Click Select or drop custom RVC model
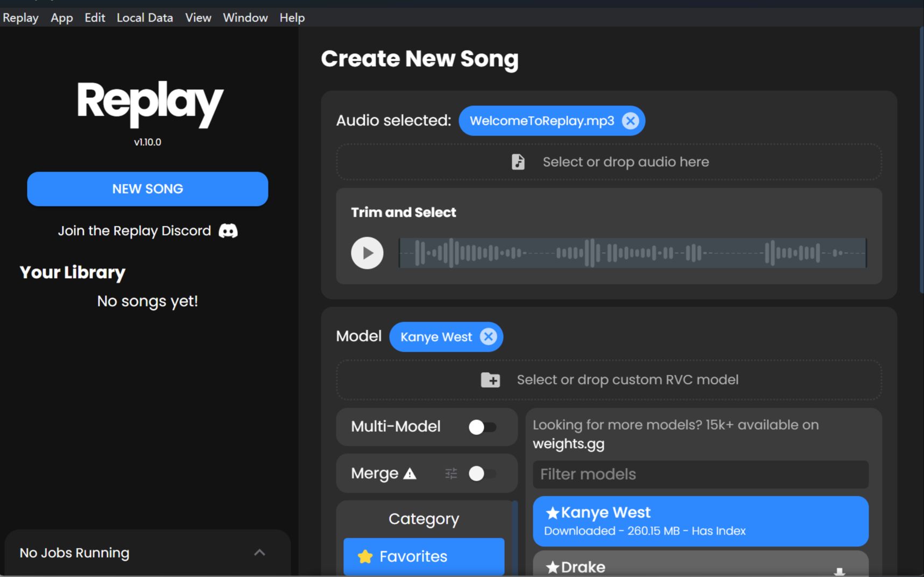This screenshot has height=577, width=924. [x=609, y=380]
